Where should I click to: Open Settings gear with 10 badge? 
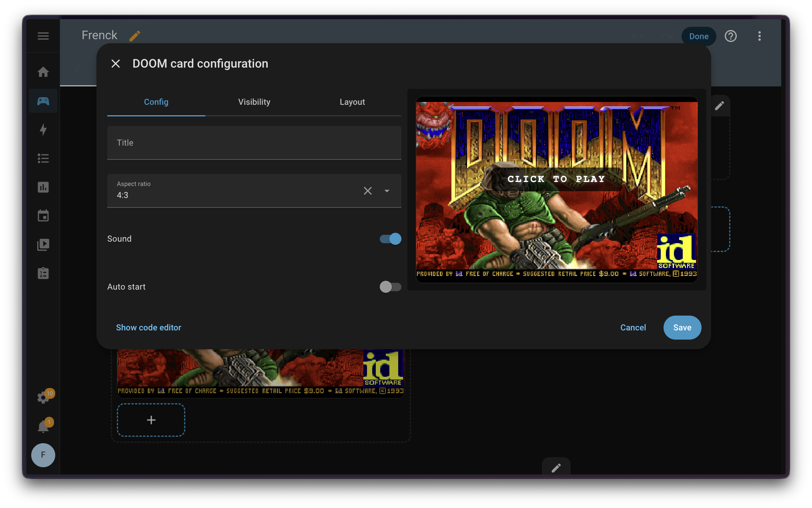(43, 397)
